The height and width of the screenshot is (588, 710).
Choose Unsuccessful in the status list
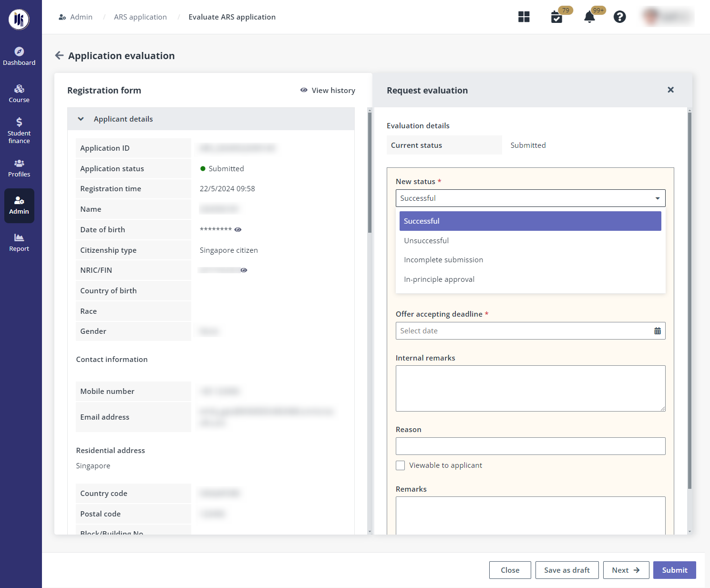[530, 241]
